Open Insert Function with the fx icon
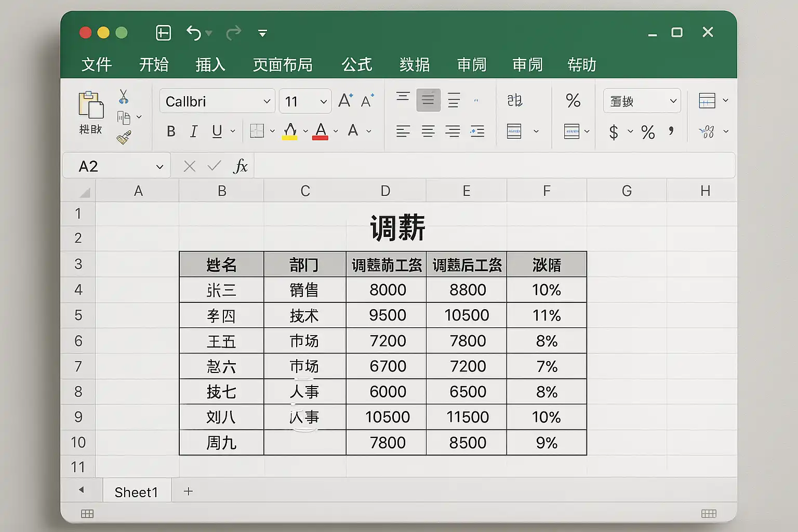Viewport: 798px width, 532px height. pos(240,166)
